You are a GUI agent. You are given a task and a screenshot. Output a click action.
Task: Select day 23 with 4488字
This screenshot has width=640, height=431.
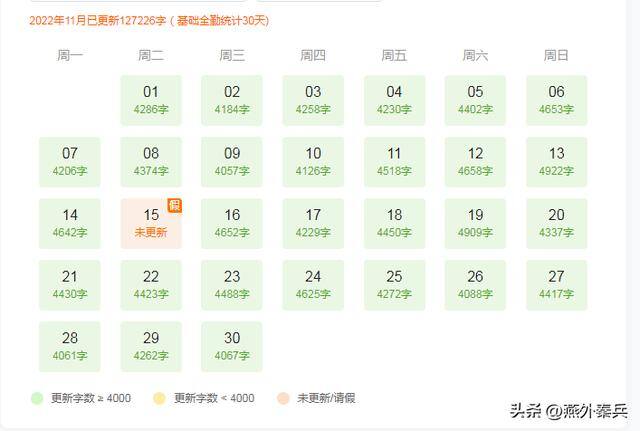pos(232,285)
